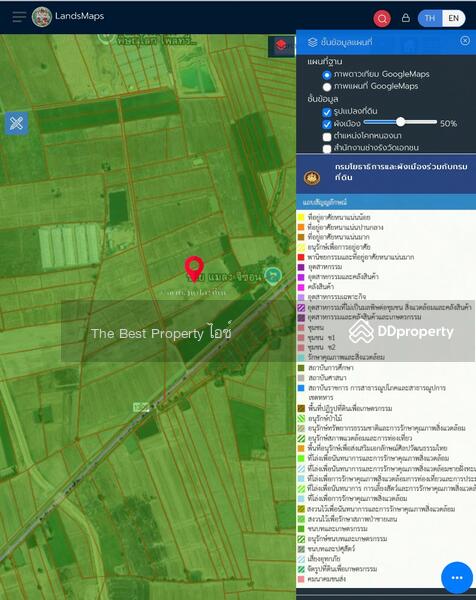Switch language to TH
The width and height of the screenshot is (476, 600).
point(430,18)
